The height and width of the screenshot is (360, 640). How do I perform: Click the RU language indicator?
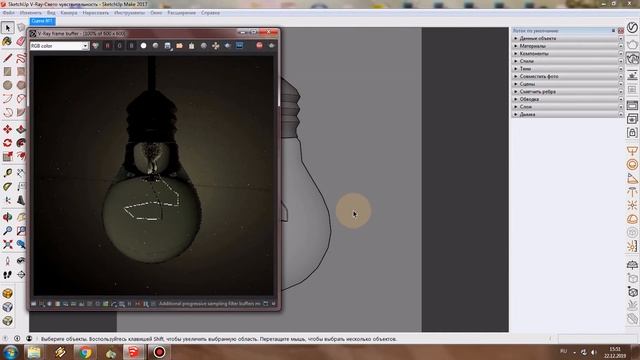pos(564,351)
